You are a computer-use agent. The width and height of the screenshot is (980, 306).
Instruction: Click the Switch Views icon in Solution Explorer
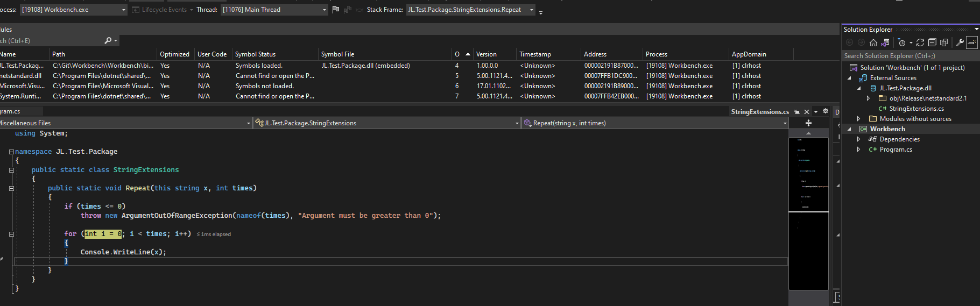[x=885, y=42]
